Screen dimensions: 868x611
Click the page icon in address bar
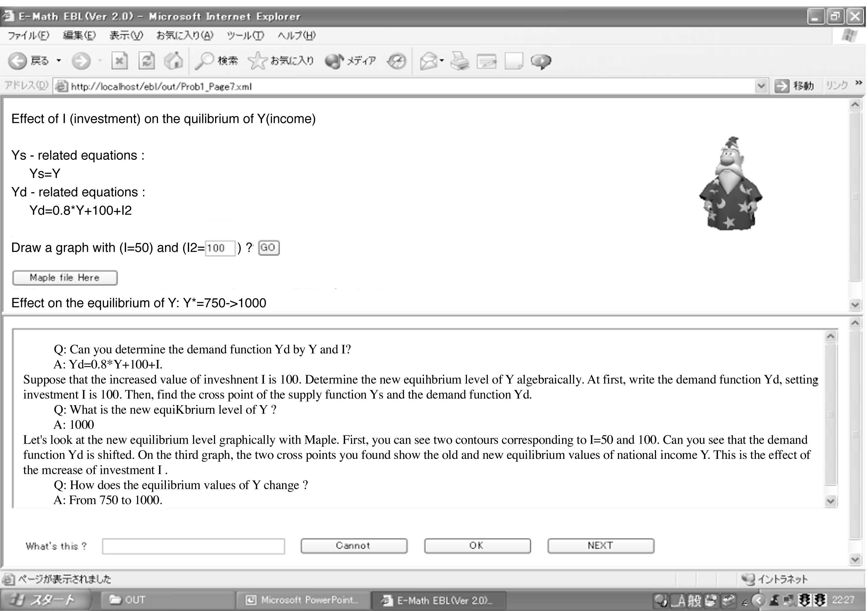pos(61,86)
